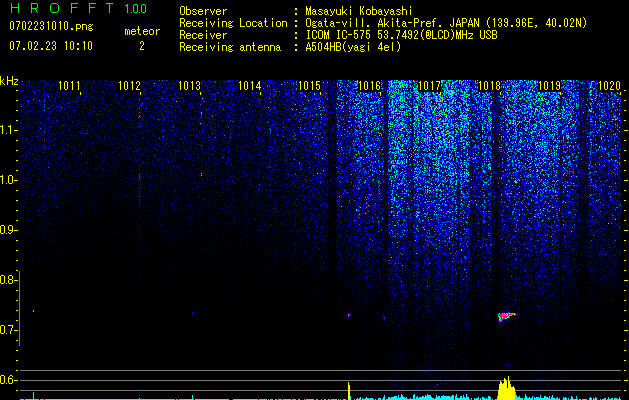
Task: Click the Observer label
Action: point(203,11)
